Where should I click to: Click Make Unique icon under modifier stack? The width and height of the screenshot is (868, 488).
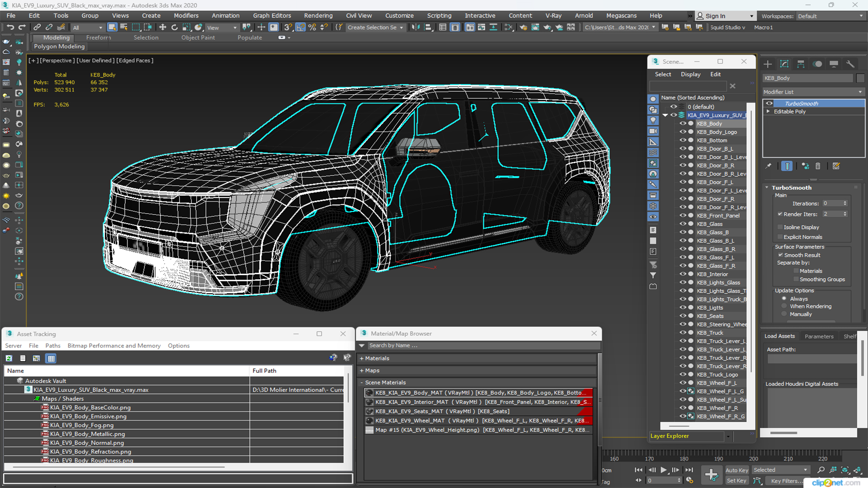(x=805, y=166)
